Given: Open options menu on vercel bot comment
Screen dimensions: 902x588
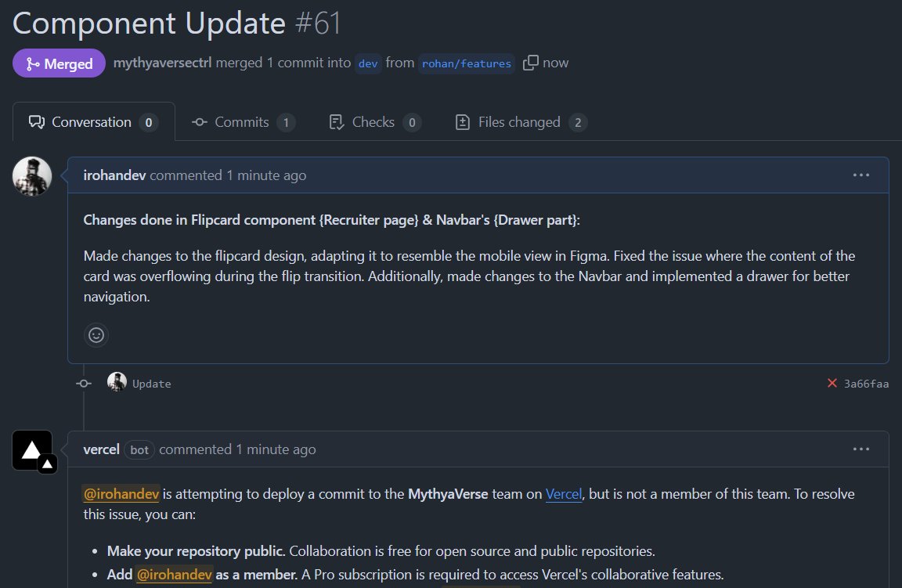Looking at the screenshot, I should 861,449.
